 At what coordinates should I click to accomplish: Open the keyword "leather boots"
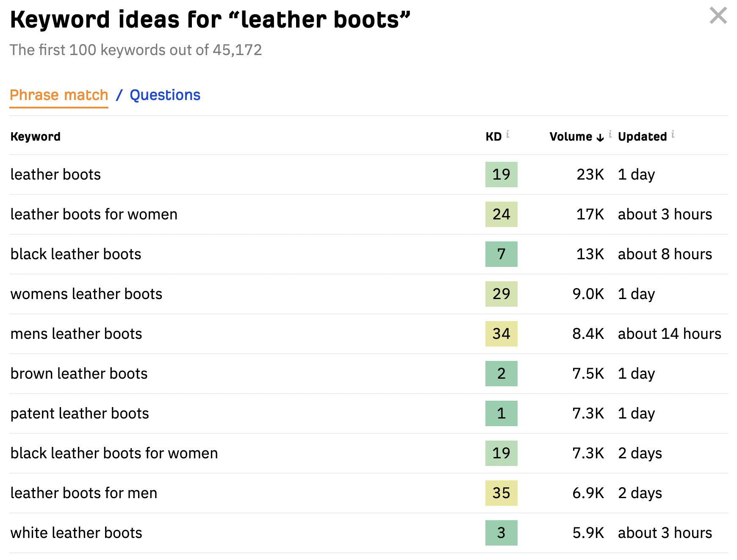click(55, 175)
